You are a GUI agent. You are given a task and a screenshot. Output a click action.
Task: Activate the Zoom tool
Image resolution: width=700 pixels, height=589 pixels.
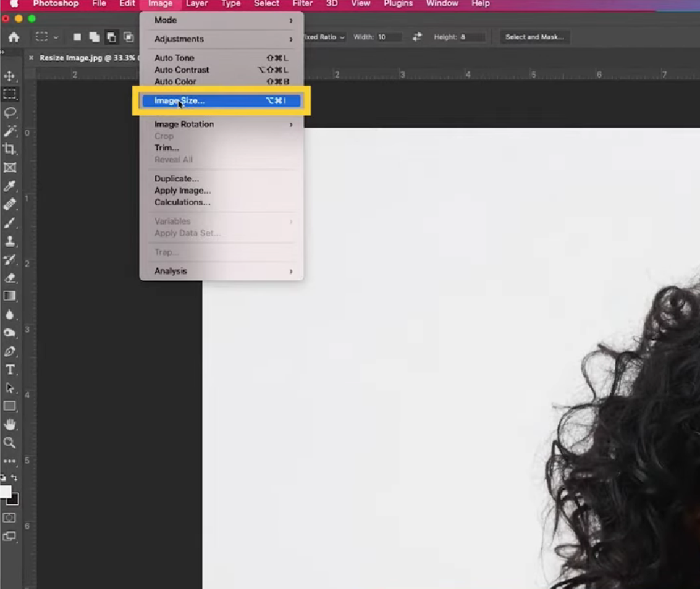9,443
